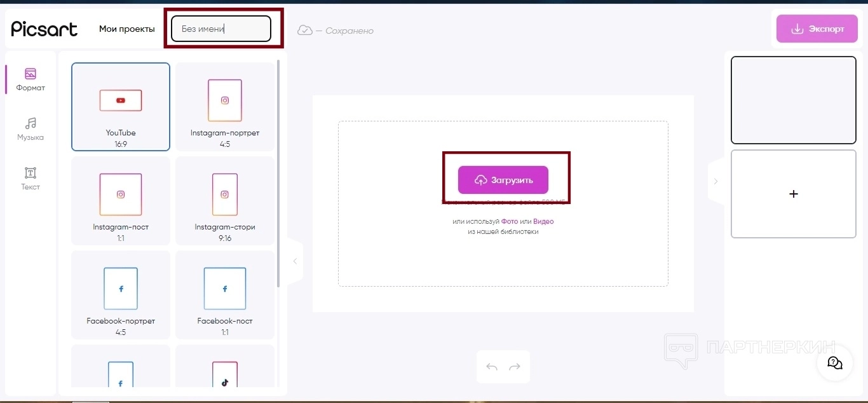Open the Музыка sidebar tab
Image resolution: width=868 pixels, height=403 pixels.
[31, 130]
